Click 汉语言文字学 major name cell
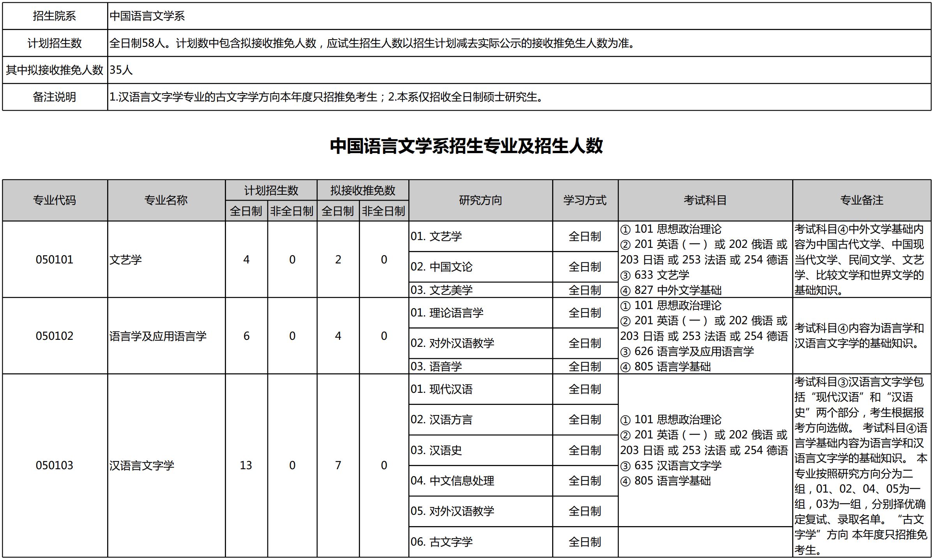 (x=142, y=465)
